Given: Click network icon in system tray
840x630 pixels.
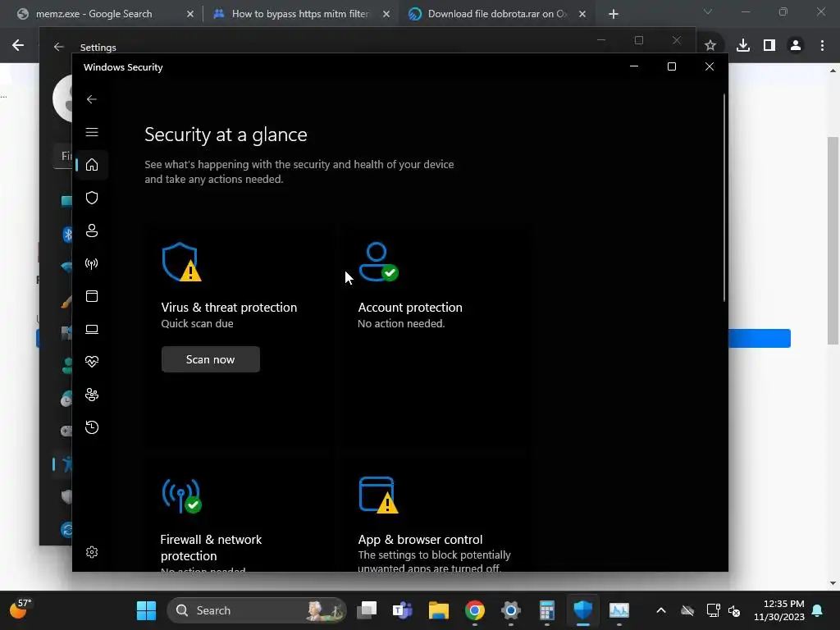Looking at the screenshot, I should 713,610.
